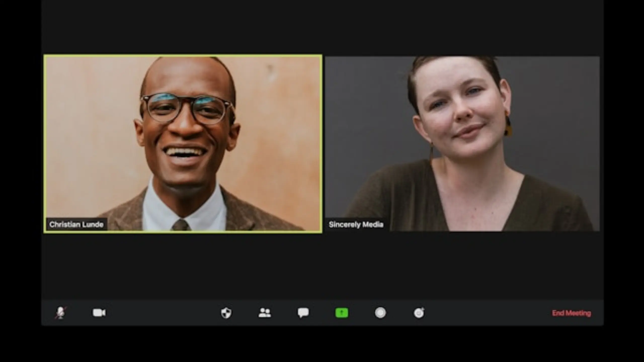Viewport: 644px width, 362px height.
Task: Open the Participants panel icon
Action: (x=265, y=313)
